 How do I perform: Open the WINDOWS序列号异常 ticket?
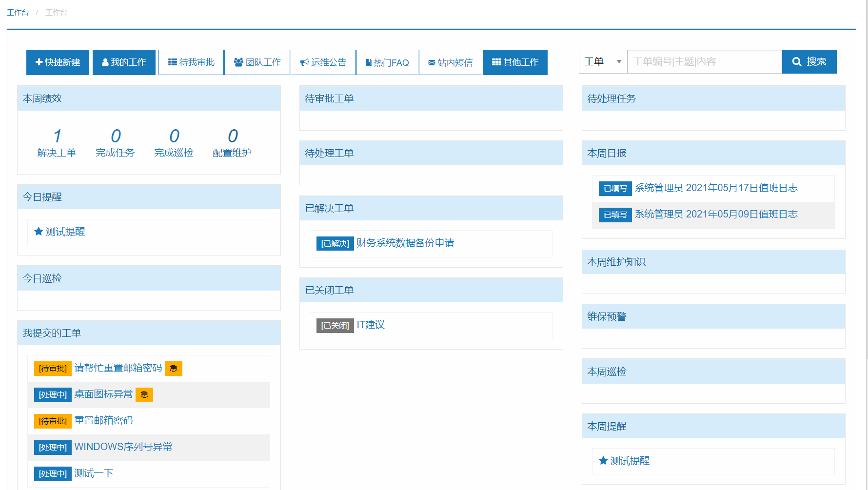point(123,447)
